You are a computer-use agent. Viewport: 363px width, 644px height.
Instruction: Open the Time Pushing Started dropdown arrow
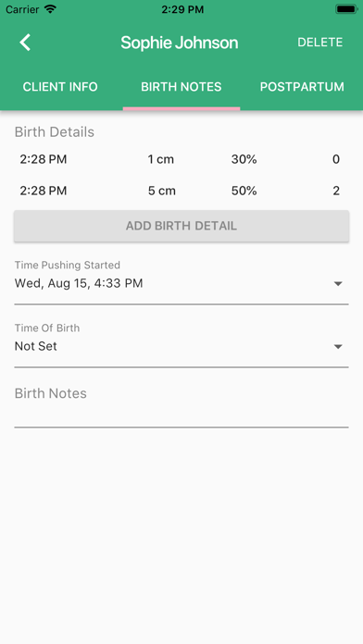point(338,284)
